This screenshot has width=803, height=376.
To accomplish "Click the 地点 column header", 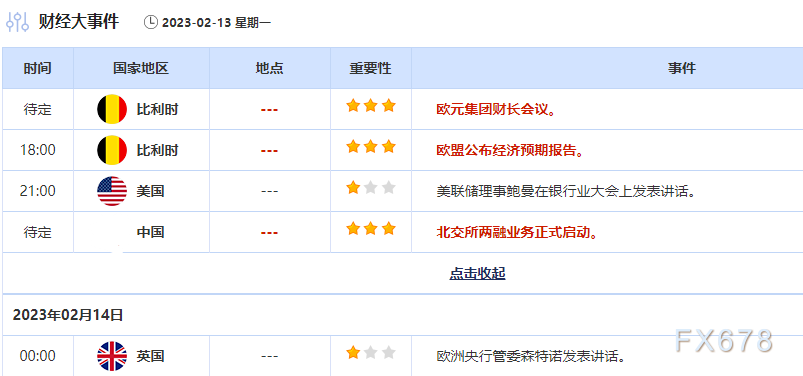I will [x=269, y=68].
